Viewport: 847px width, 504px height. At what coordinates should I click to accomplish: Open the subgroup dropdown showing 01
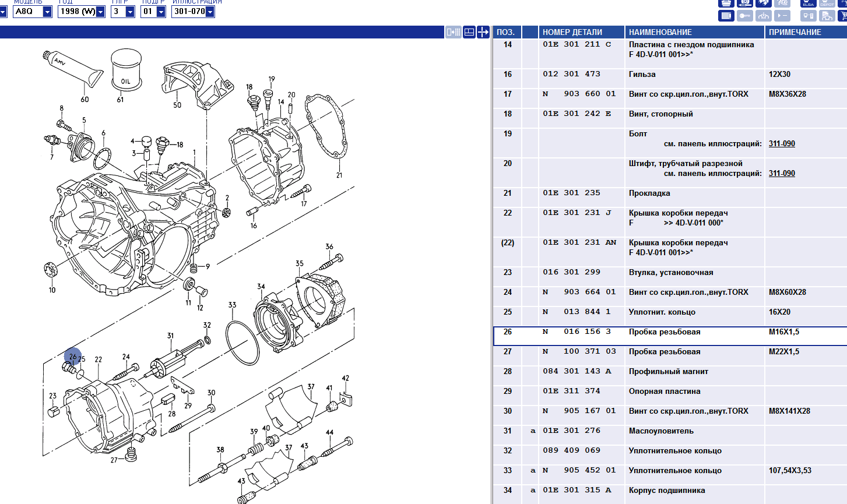pyautogui.click(x=161, y=12)
